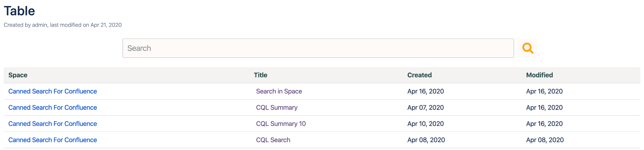Focus the Search input field
Image resolution: width=644 pixels, height=150 pixels.
(x=318, y=48)
